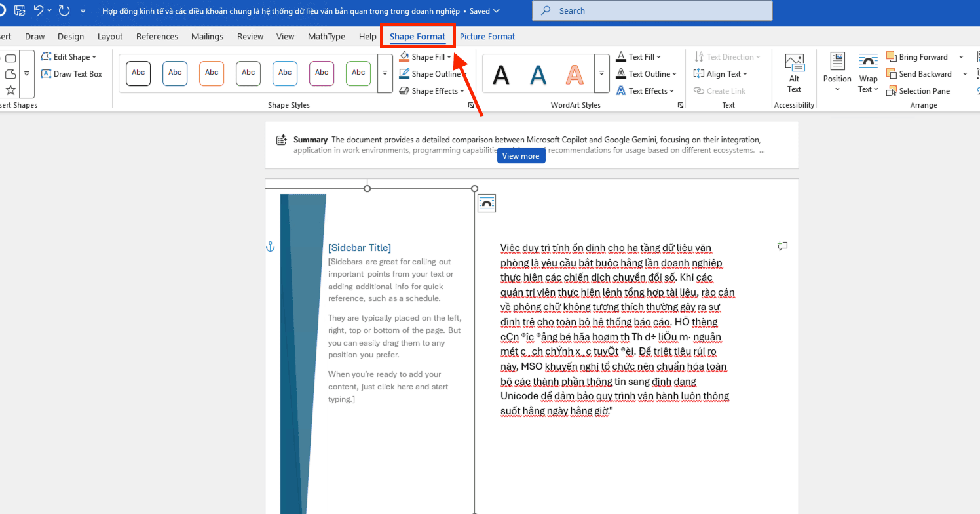This screenshot has height=514, width=980.
Task: Expand the Insert Shapes gallery
Action: click(x=27, y=73)
